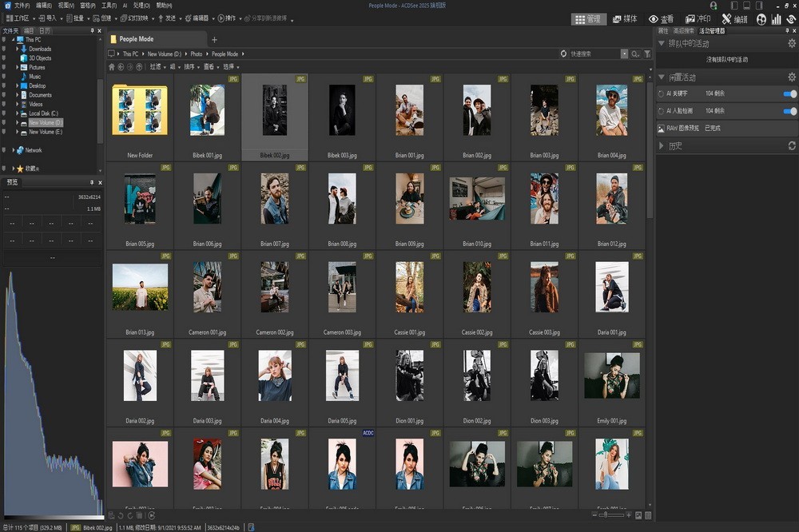Click the 查看 view mode button

pyautogui.click(x=661, y=19)
